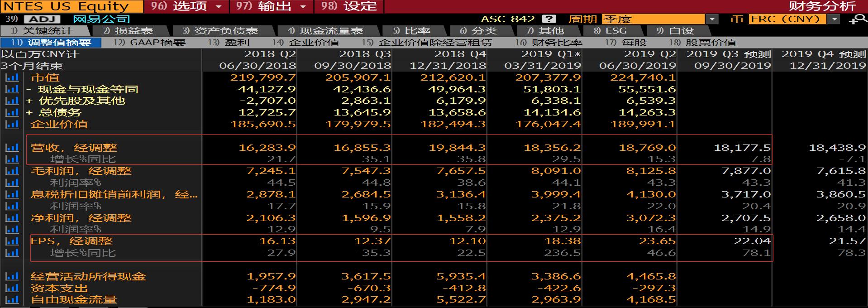Click the ASC 842 help question-mark icon
The image size is (868, 308).
coord(548,19)
